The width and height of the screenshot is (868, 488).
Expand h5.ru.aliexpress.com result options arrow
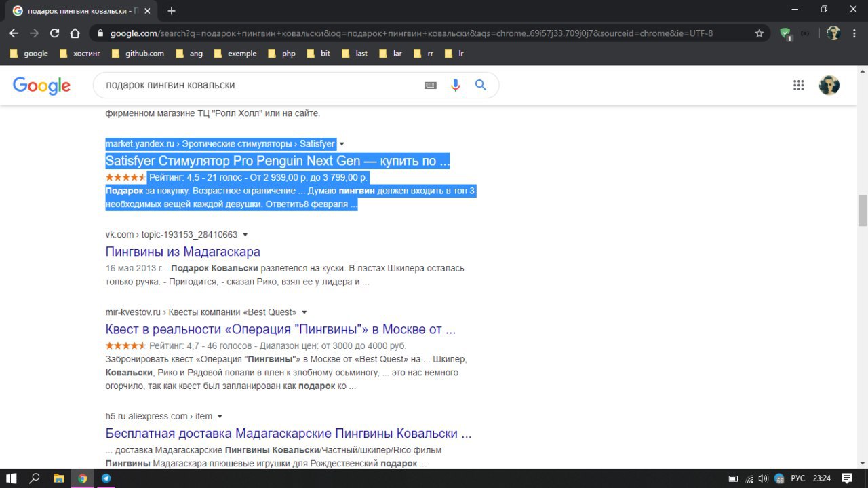coord(220,416)
